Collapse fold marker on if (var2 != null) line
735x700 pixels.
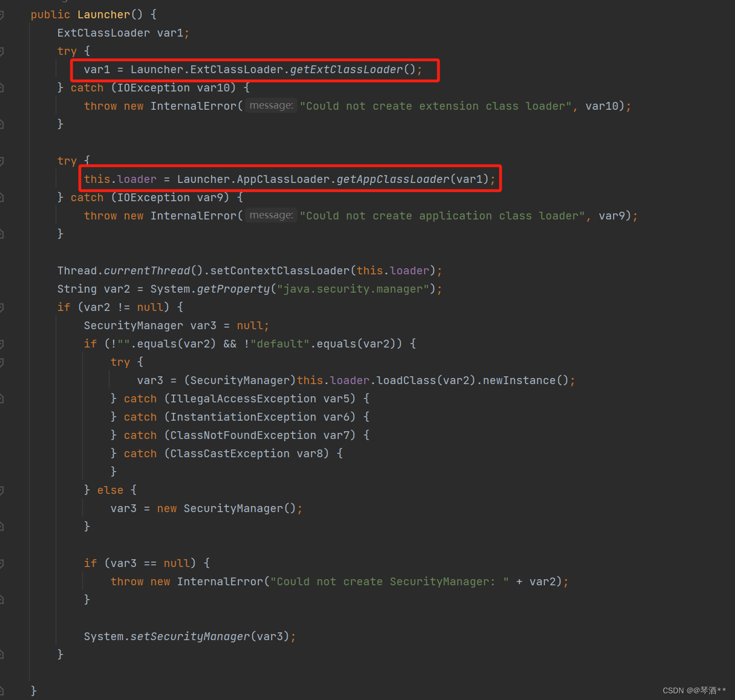(1, 308)
